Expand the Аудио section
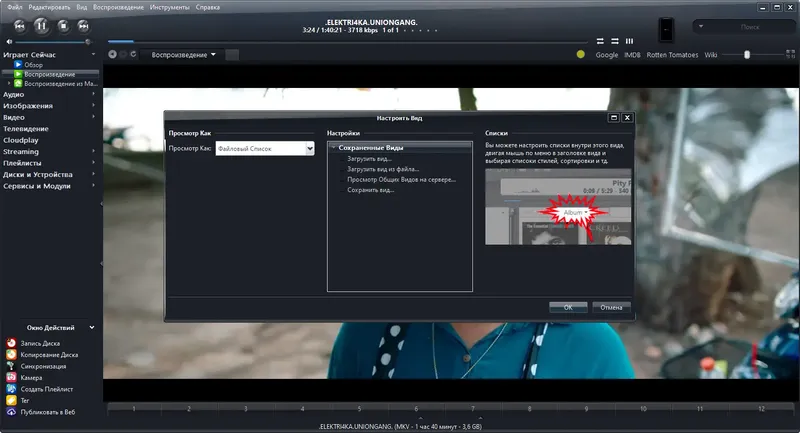Viewport: 800px width, 433px height. 93,94
